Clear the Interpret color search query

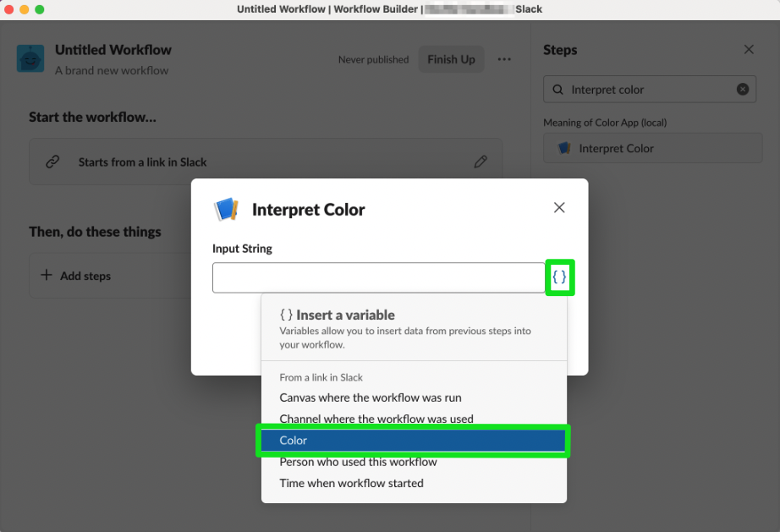click(x=742, y=89)
